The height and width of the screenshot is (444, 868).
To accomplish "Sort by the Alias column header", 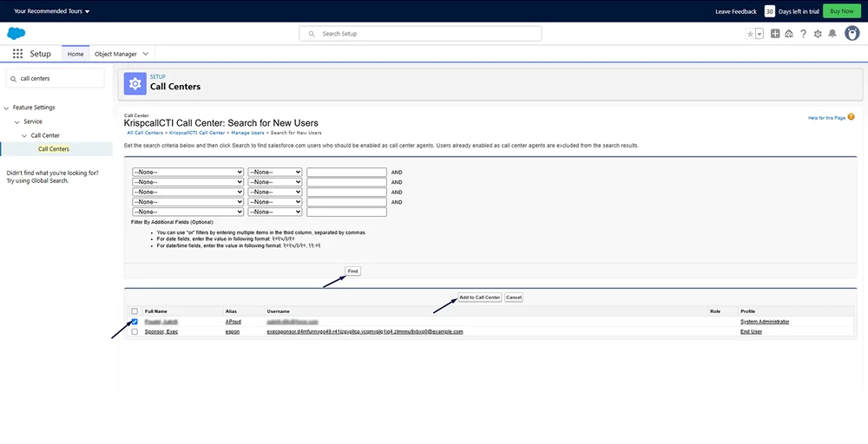I will coord(231,311).
